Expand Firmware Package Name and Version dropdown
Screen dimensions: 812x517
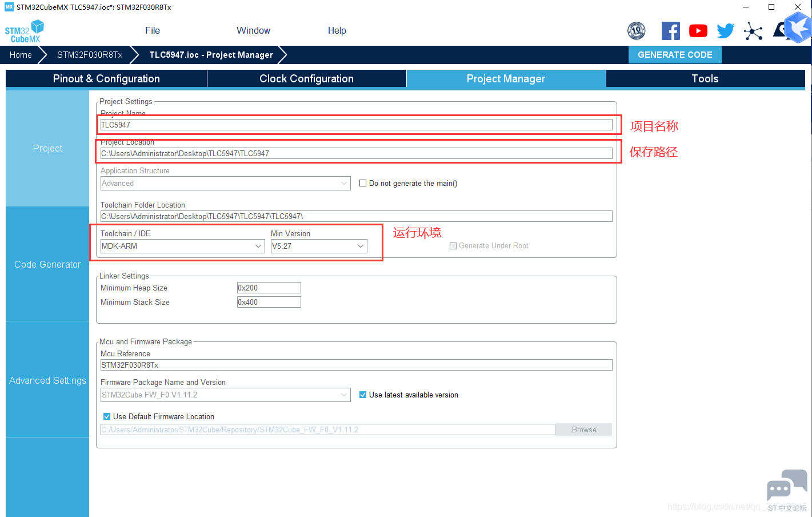tap(226, 395)
